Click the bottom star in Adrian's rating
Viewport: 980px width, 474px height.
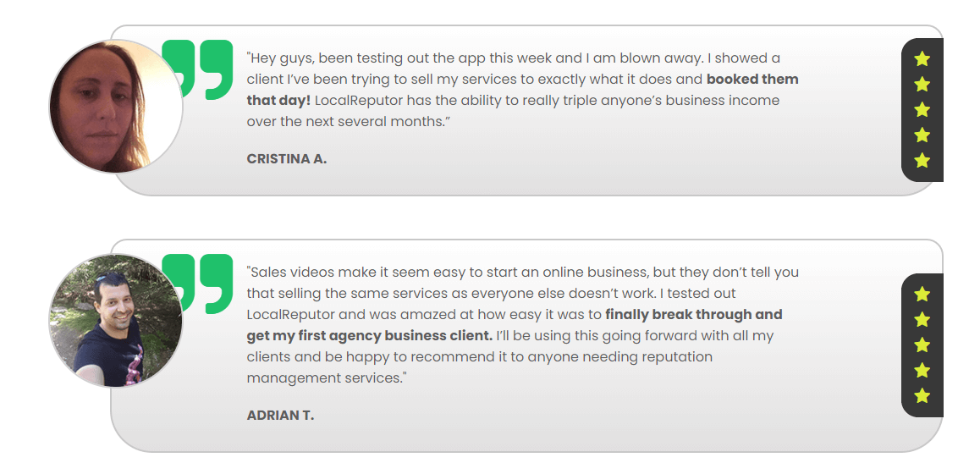coord(922,396)
